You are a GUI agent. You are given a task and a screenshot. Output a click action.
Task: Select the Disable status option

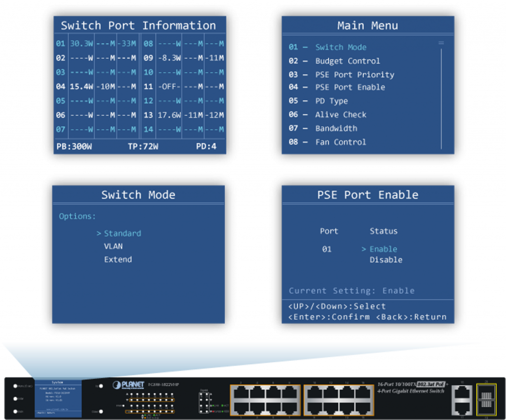[386, 260]
